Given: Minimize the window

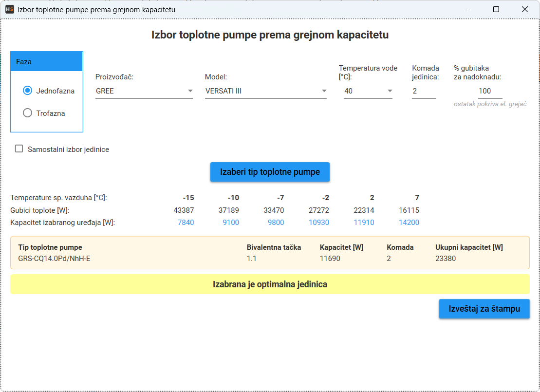Looking at the screenshot, I should click(467, 9).
